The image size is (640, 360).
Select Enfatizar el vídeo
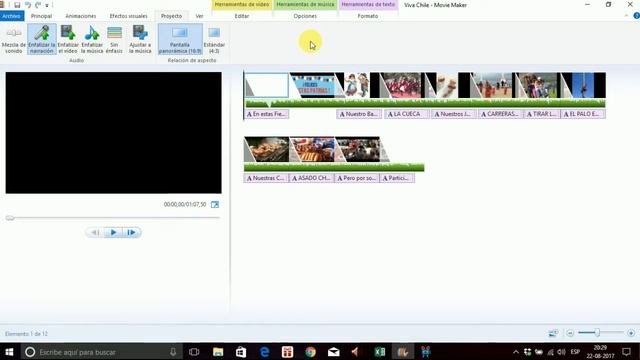pyautogui.click(x=68, y=39)
